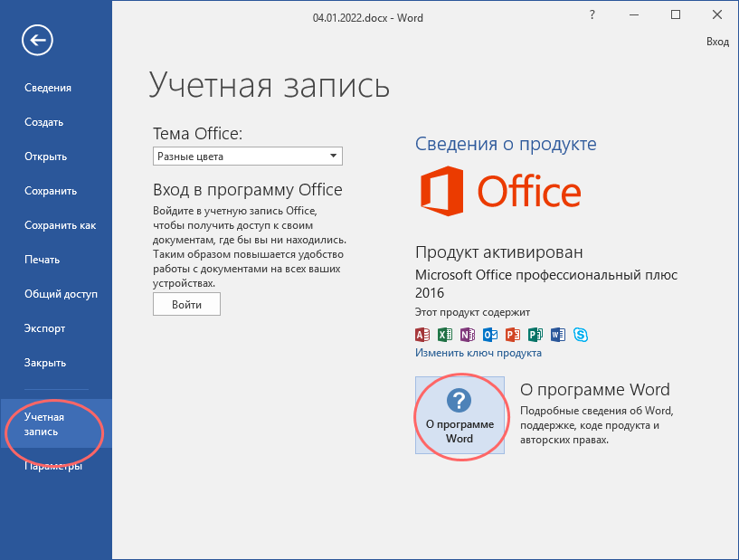Click the Сведения о продукте heading
Image resolution: width=739 pixels, height=560 pixels.
click(506, 144)
